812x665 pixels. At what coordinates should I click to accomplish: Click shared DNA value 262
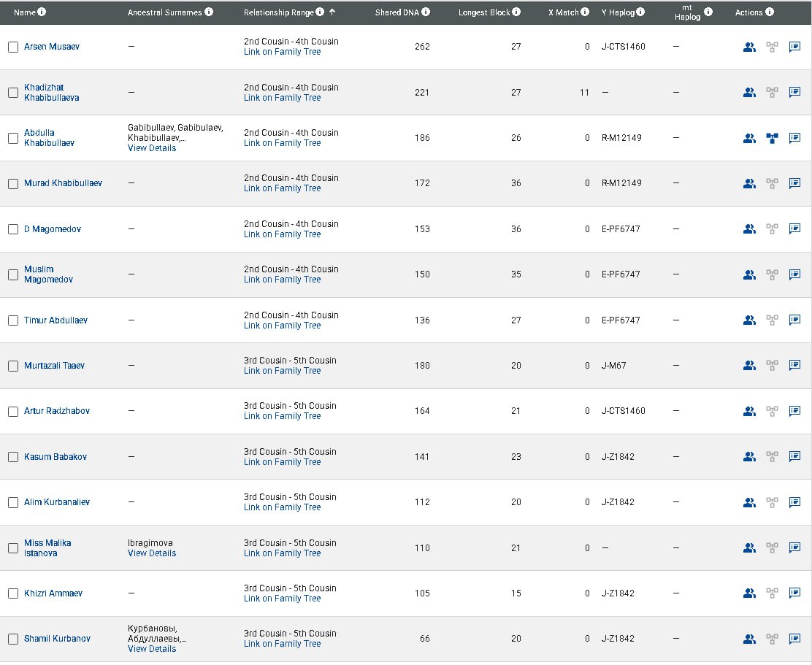422,47
